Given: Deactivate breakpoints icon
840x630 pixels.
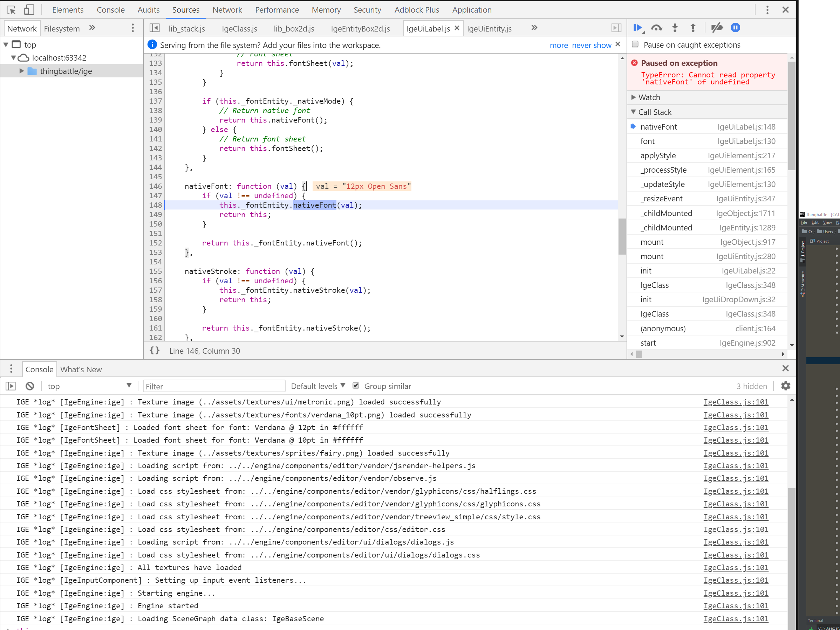Looking at the screenshot, I should (x=717, y=28).
